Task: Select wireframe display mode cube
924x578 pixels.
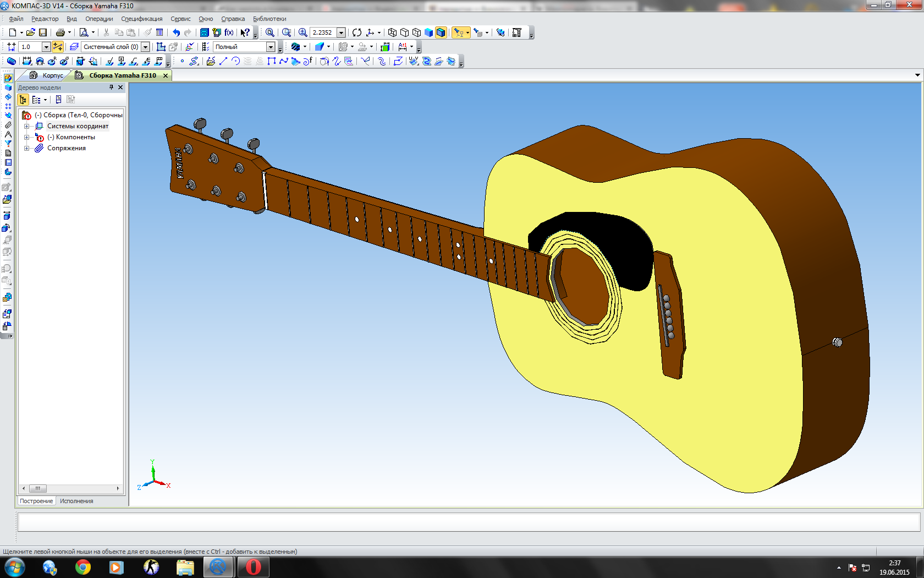Action: pyautogui.click(x=392, y=32)
